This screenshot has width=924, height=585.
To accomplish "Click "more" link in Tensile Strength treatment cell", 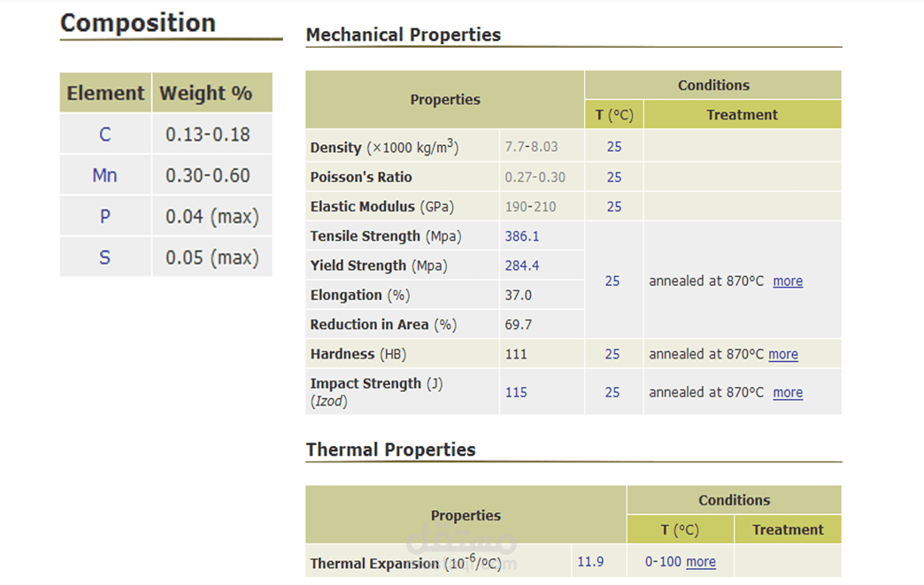I will point(788,281).
